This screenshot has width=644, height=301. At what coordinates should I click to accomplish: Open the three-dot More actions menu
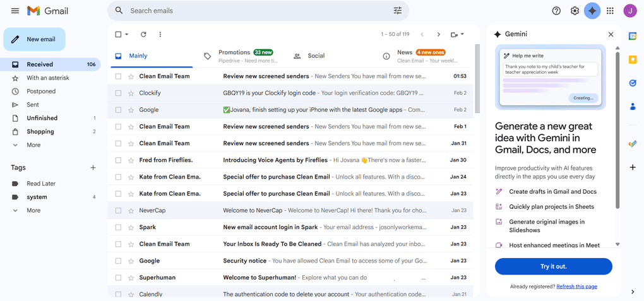pyautogui.click(x=160, y=35)
